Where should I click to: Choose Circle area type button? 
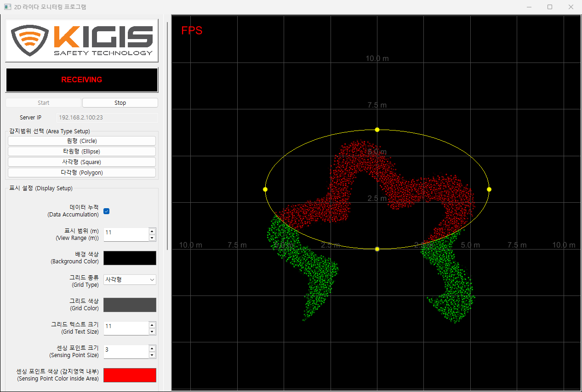pyautogui.click(x=82, y=141)
